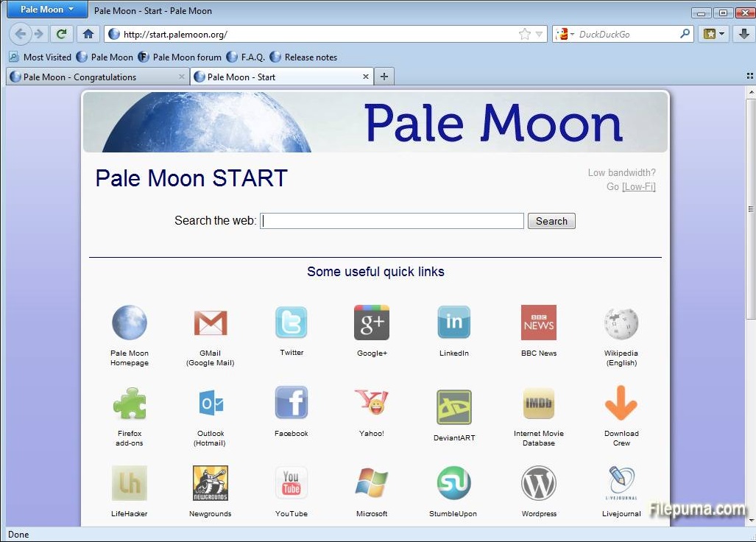Open the YouTube quick link icon
This screenshot has height=542, width=756.
(292, 483)
